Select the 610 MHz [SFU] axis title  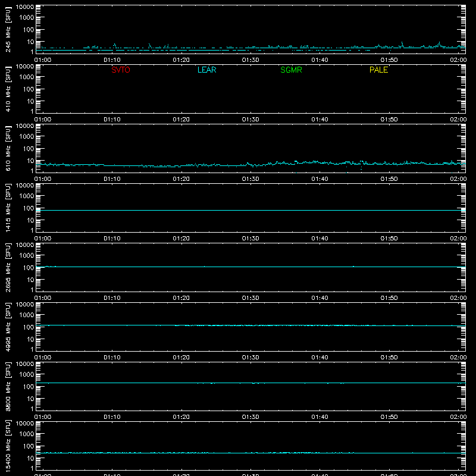[x=8, y=148]
